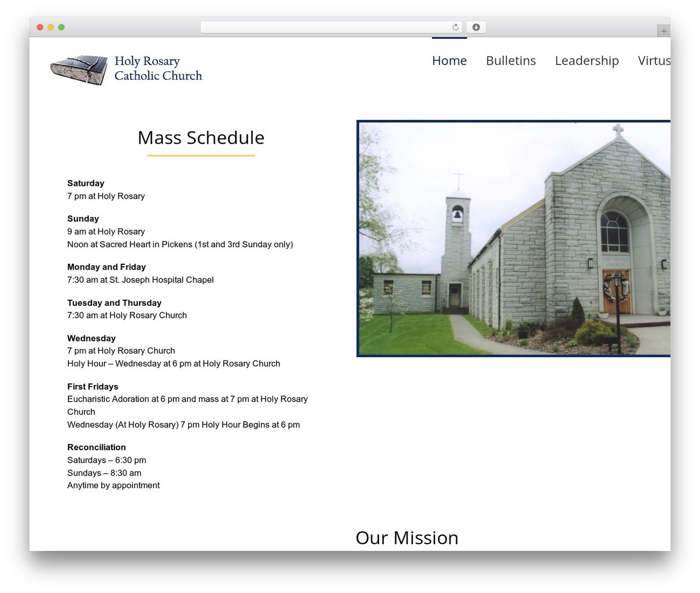Select the Eucharistic Adoration at 6 pm line
The width and height of the screenshot is (700, 593).
click(x=188, y=405)
